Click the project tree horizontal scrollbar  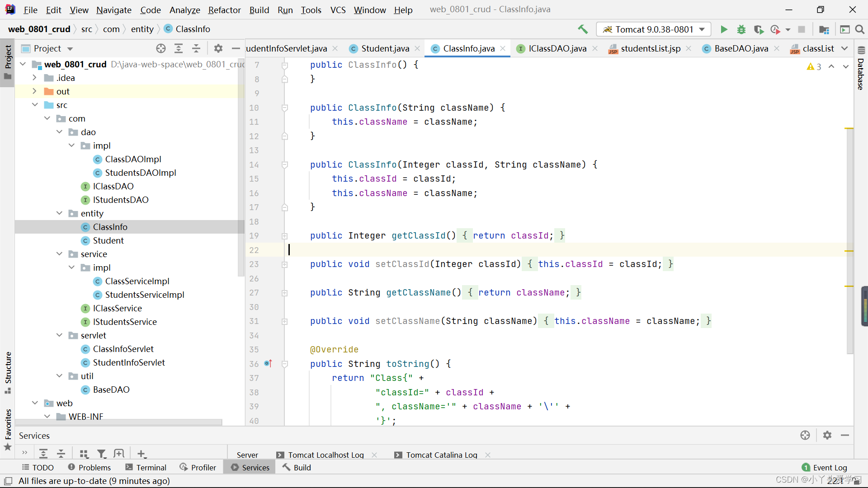(x=118, y=422)
